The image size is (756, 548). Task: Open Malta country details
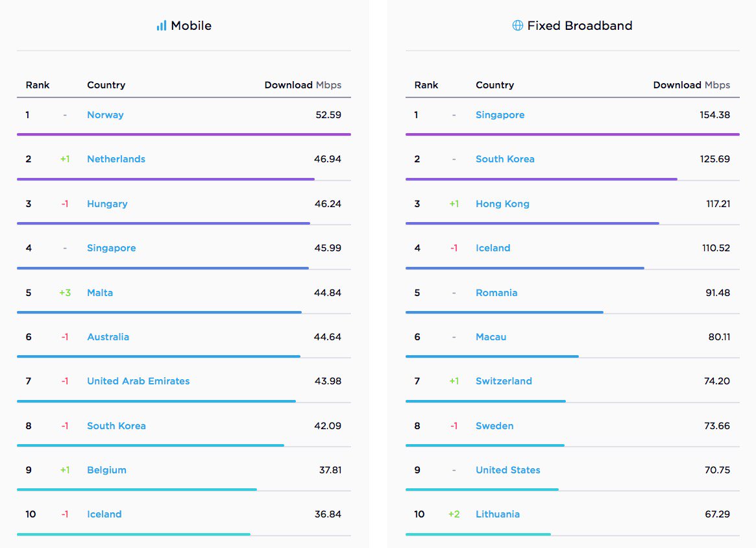point(100,293)
